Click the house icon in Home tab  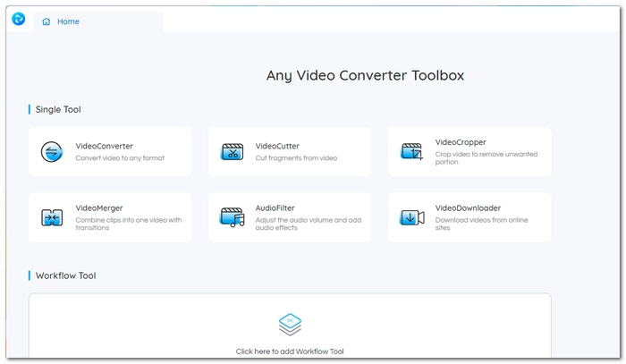coord(47,21)
